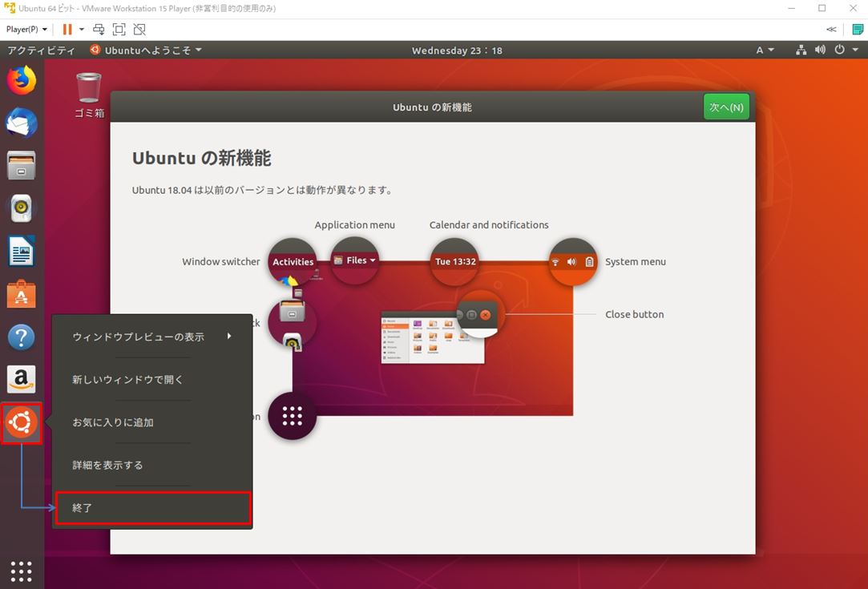
Task: Launch Thunderbird mail from the dock
Action: [x=22, y=123]
